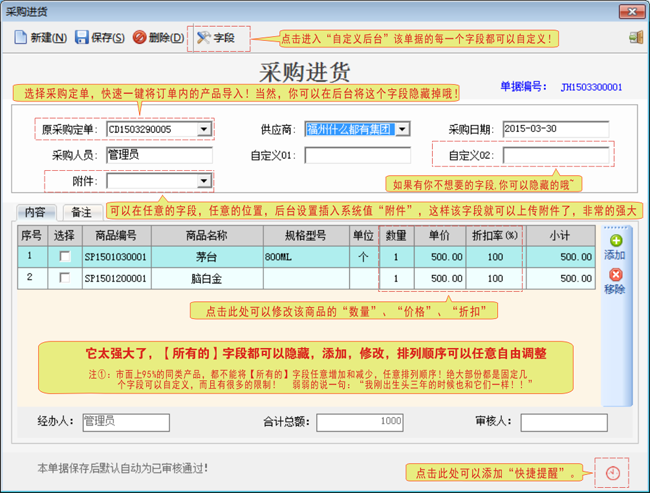Switch to the 备注 tab
Viewport: 650px width, 493px height.
point(81,212)
